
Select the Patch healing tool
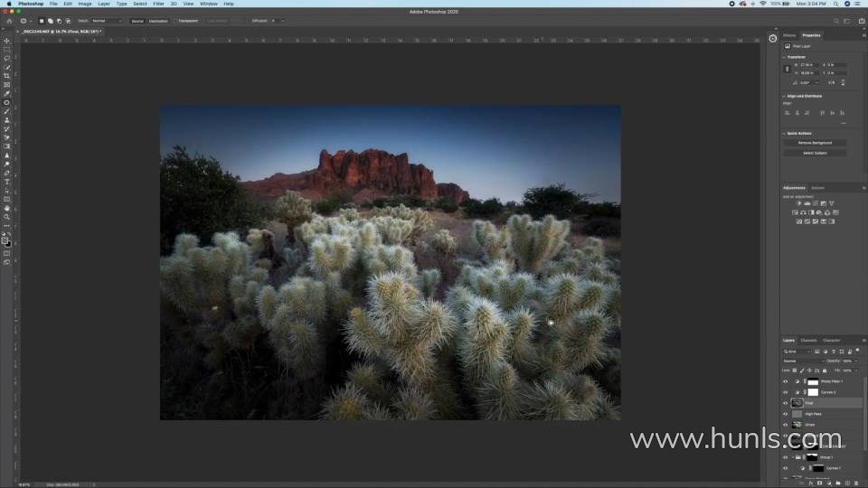(x=6, y=102)
